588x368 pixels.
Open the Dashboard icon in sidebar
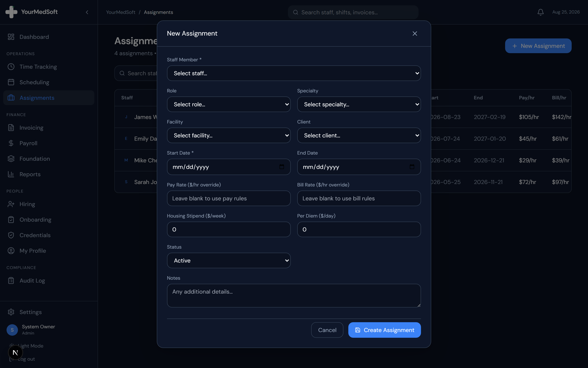(x=11, y=37)
